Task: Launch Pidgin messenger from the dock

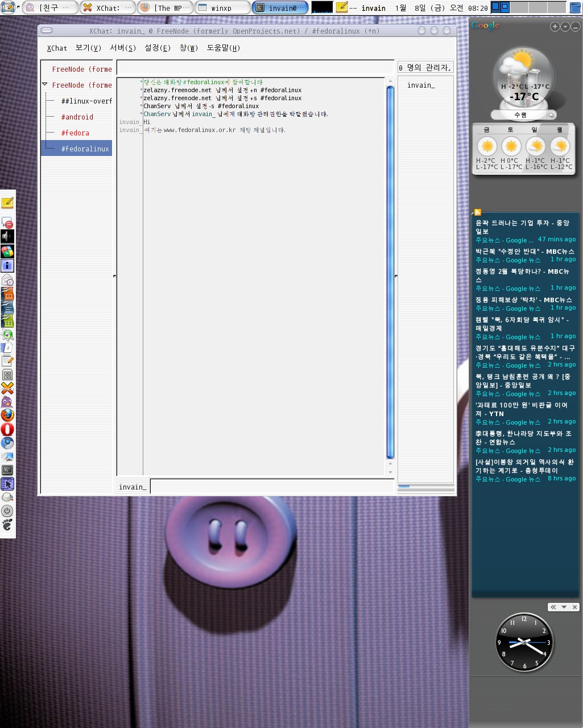Action: pyautogui.click(x=7, y=402)
